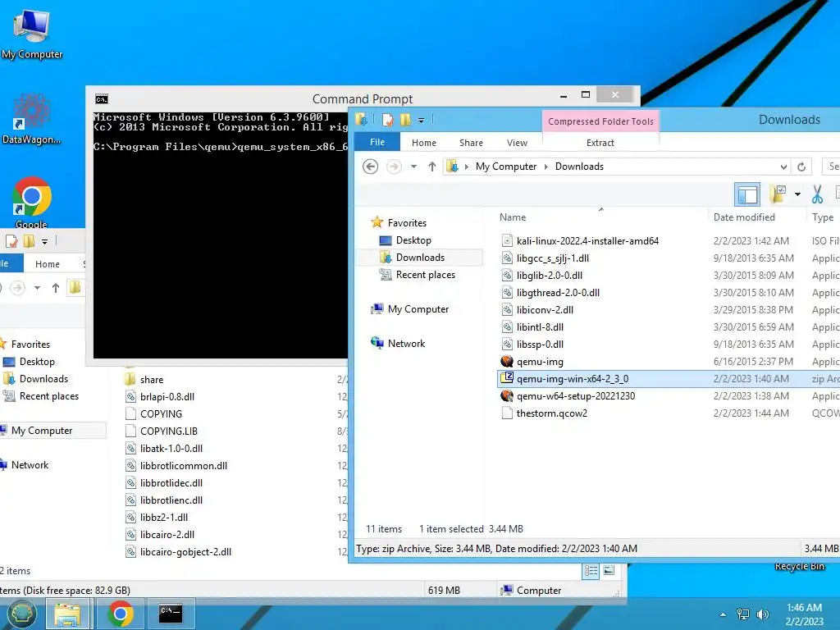This screenshot has width=840, height=630.
Task: Click Downloads in the address breadcrumb
Action: click(579, 167)
